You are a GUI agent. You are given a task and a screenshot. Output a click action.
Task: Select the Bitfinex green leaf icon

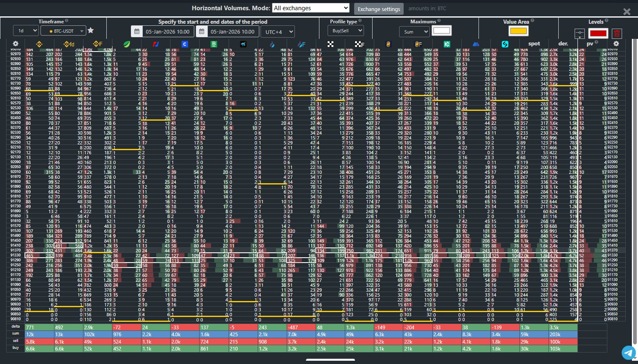point(127,44)
